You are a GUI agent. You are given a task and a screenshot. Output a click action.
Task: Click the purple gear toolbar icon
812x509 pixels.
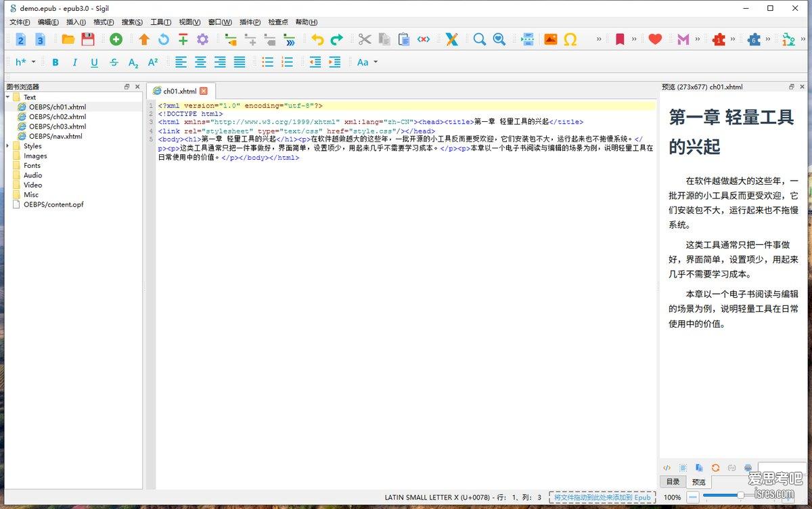click(x=202, y=39)
